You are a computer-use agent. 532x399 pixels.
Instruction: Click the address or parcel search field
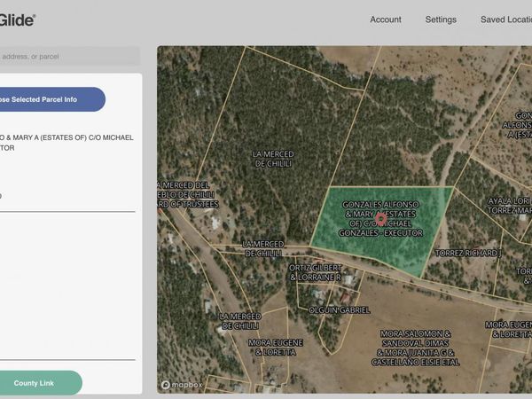69,57
